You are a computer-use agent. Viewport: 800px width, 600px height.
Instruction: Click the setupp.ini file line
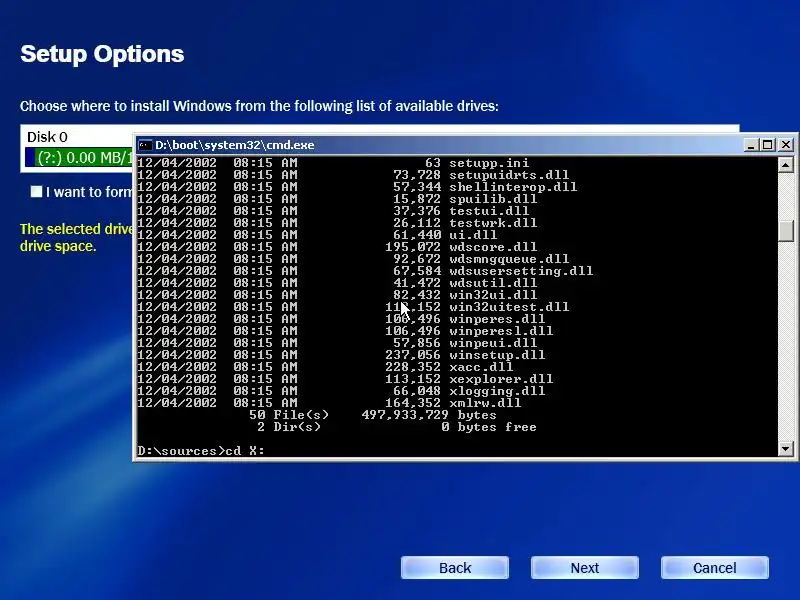click(334, 163)
